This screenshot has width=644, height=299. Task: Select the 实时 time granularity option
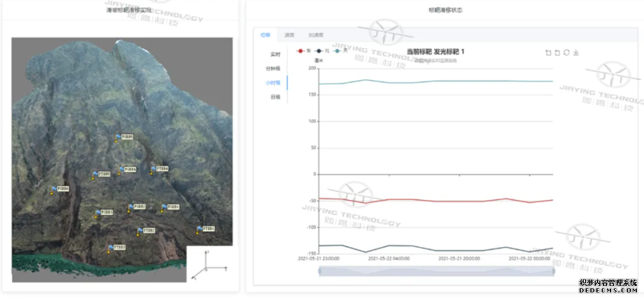coord(275,54)
